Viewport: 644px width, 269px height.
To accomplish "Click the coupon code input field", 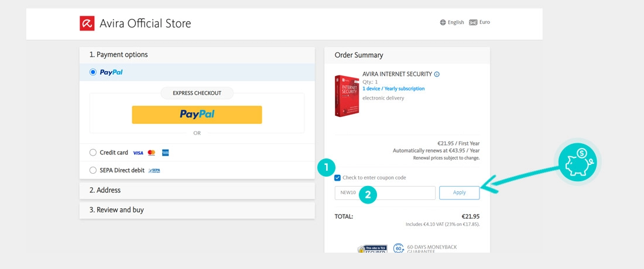I will pyautogui.click(x=385, y=193).
